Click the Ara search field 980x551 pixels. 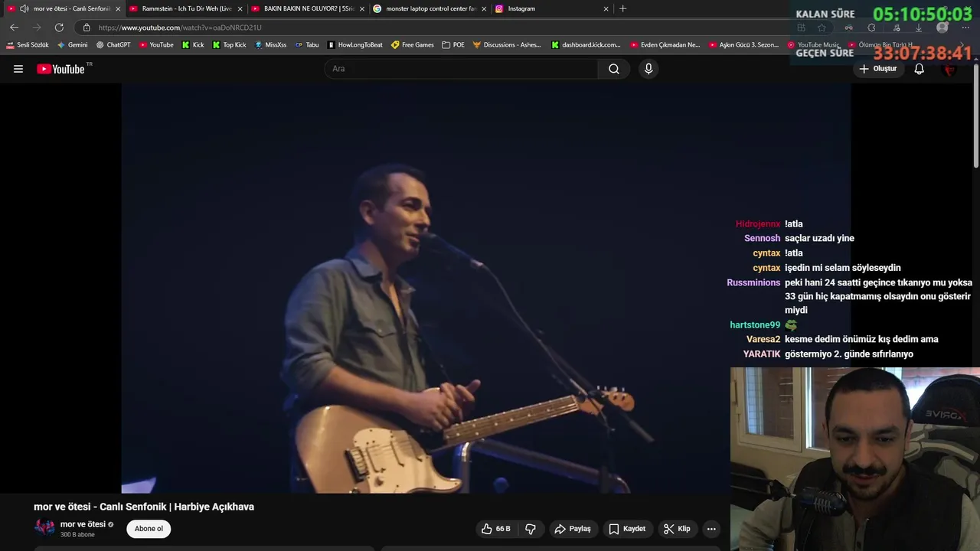tap(462, 69)
